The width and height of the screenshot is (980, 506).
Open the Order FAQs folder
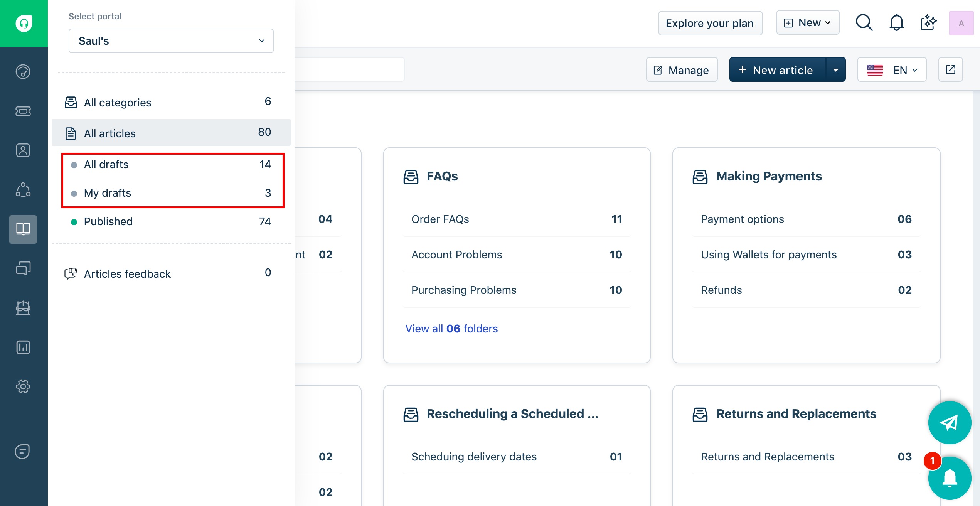[x=440, y=219]
